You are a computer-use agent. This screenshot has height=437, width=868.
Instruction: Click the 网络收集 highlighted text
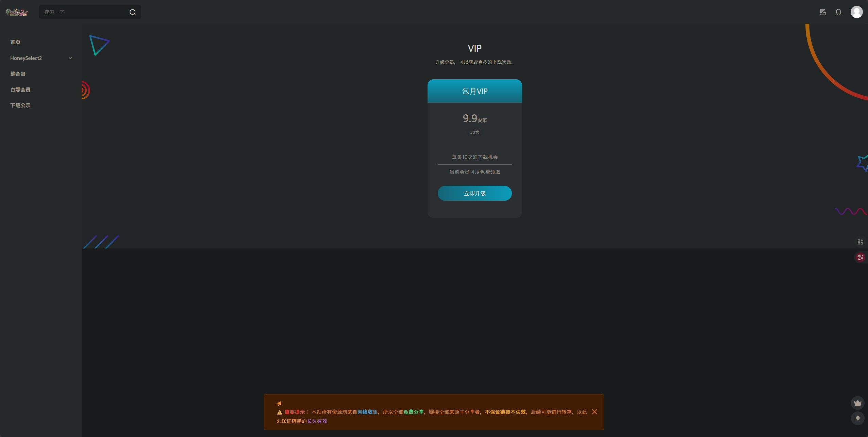(x=367, y=412)
